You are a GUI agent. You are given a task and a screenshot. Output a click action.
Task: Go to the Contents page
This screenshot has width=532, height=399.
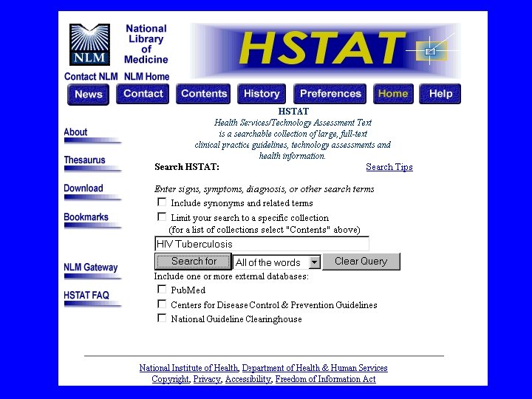point(203,94)
